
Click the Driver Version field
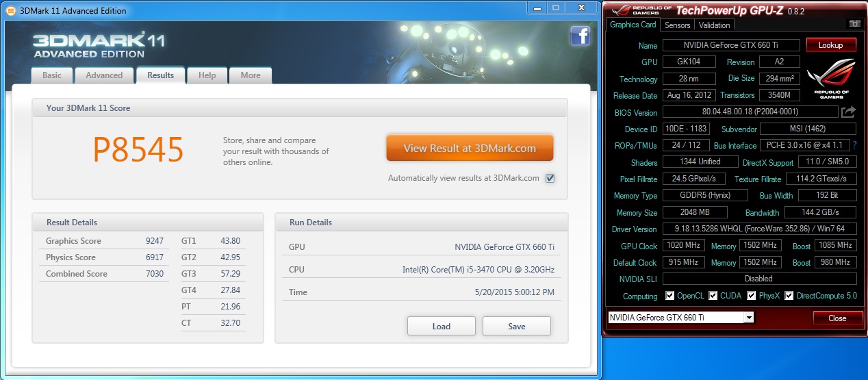[x=759, y=229]
